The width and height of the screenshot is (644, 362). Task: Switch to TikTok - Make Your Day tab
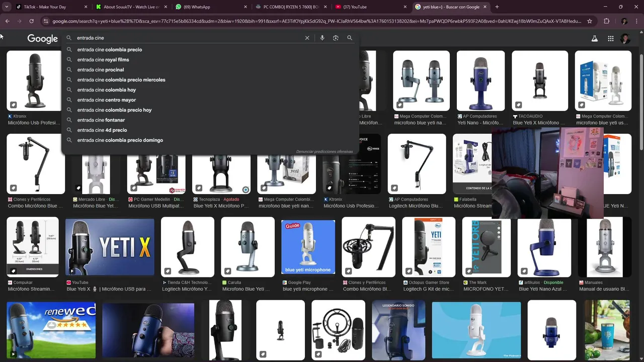[x=52, y=7]
